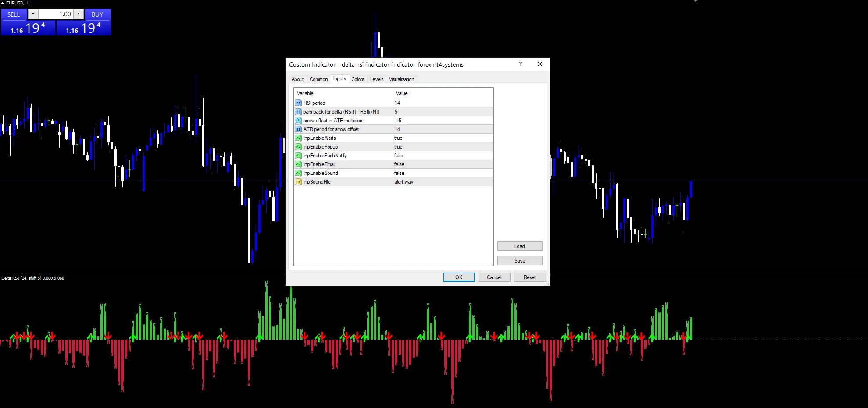The height and width of the screenshot is (408, 868).
Task: Select arrow offset value 1.5
Action: pos(443,121)
